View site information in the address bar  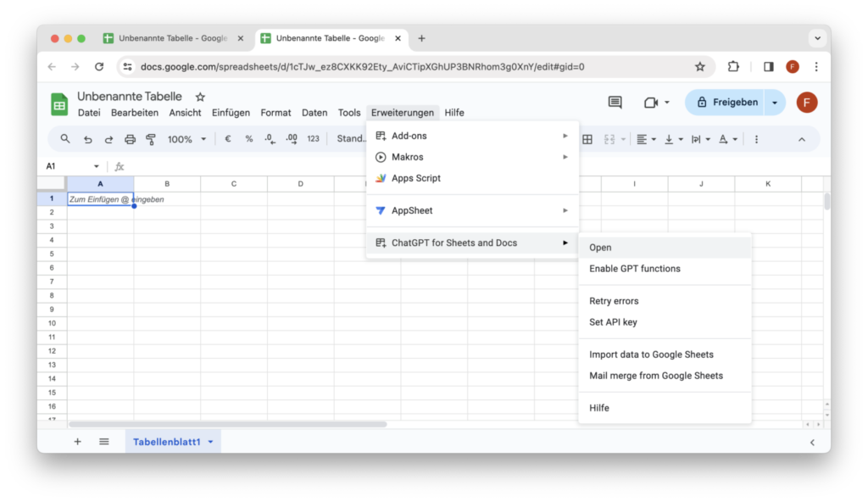(x=127, y=67)
